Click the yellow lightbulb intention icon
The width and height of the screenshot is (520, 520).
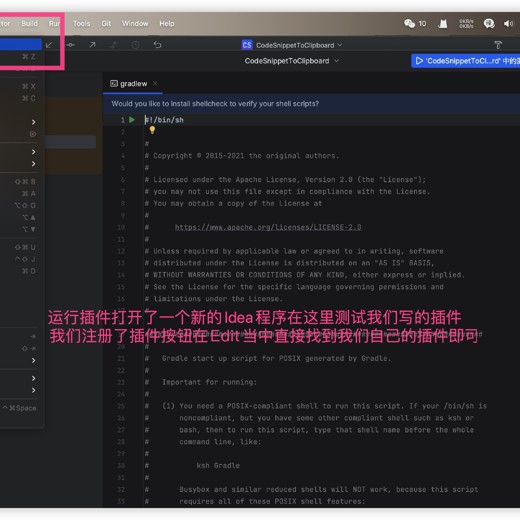152,130
